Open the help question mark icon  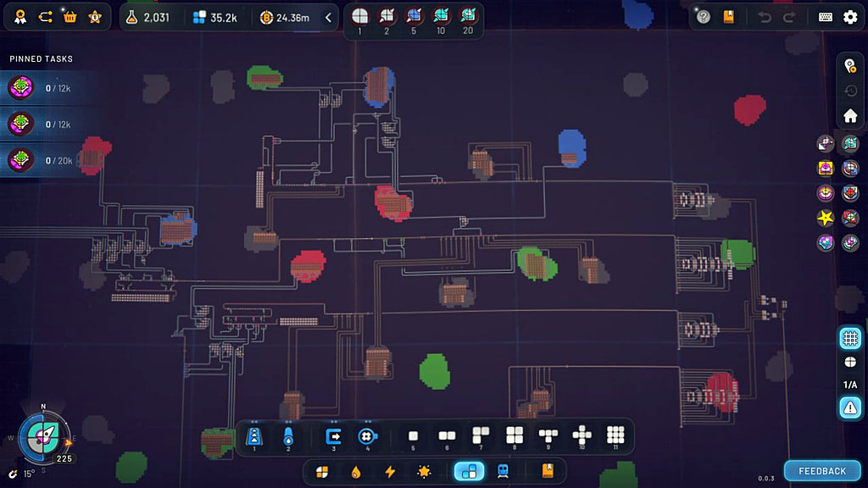703,17
